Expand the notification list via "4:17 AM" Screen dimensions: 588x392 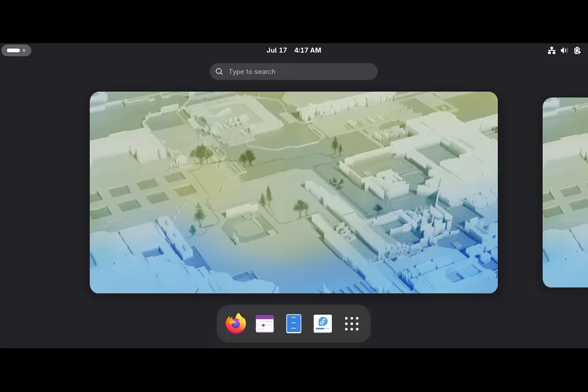(308, 50)
